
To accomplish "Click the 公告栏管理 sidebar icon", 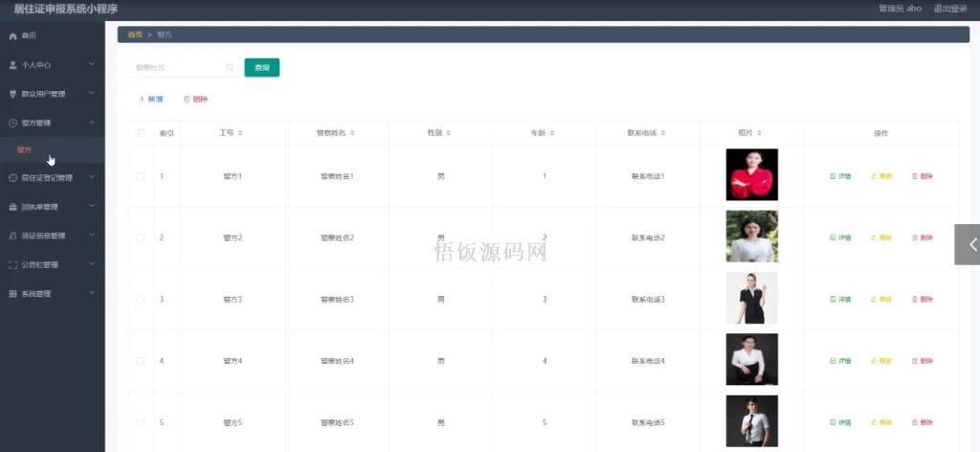I will [x=12, y=265].
